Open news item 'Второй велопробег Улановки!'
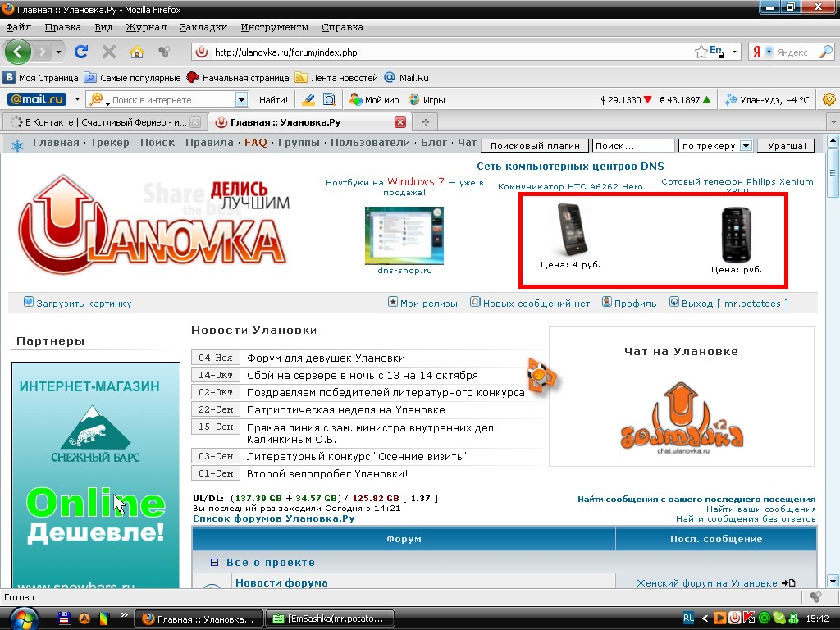 327,473
